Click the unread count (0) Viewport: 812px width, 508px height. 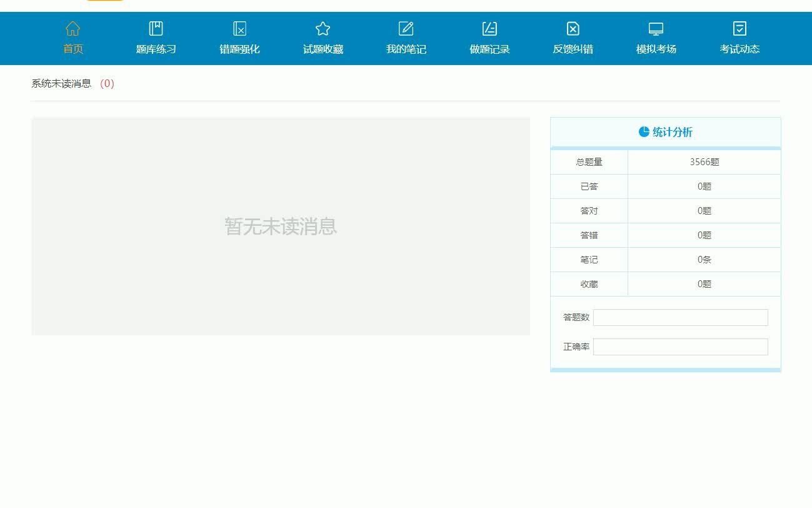pyautogui.click(x=107, y=83)
